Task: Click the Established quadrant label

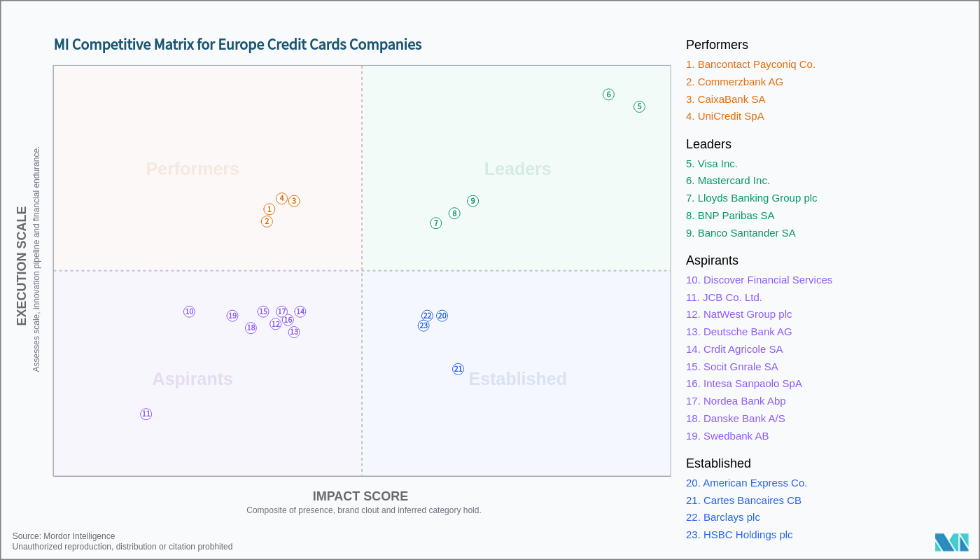Action: [x=517, y=379]
